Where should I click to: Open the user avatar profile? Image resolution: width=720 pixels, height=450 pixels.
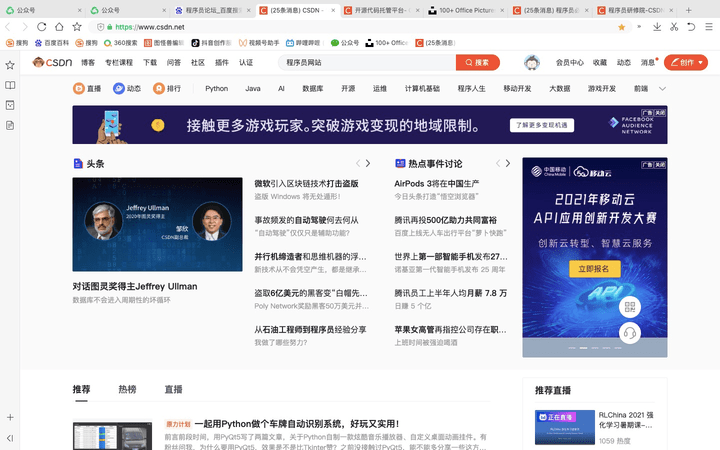532,62
